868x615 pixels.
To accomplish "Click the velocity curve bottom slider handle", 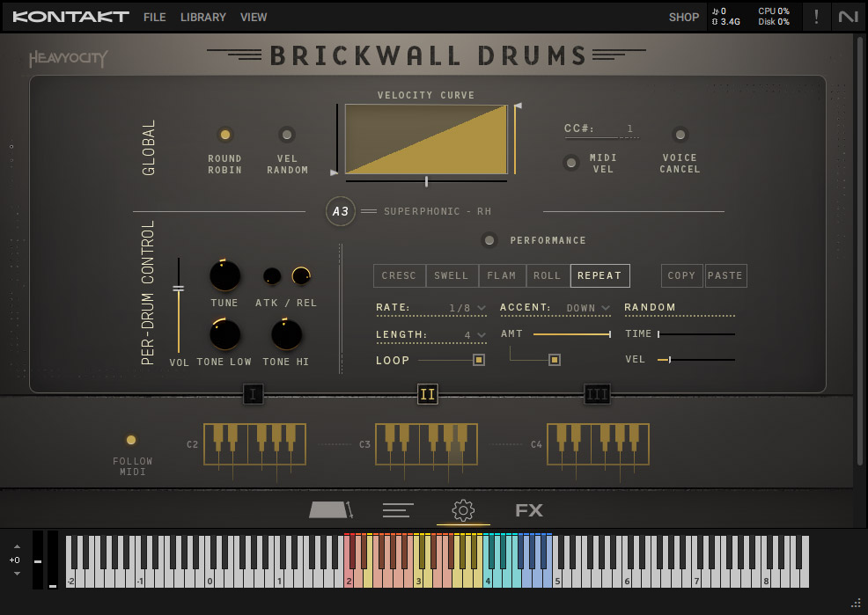I will click(426, 181).
